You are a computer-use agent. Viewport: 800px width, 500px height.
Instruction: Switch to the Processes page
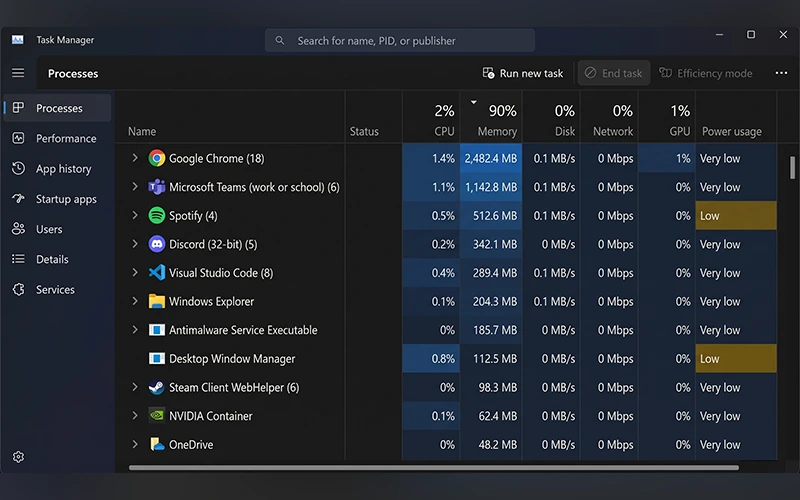click(57, 108)
